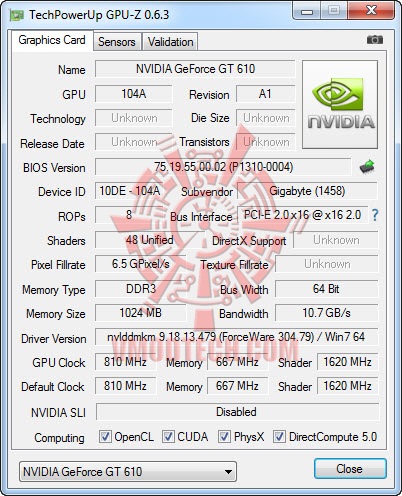The image size is (402, 496).
Task: Click the BIOS Version field
Action: (223, 167)
